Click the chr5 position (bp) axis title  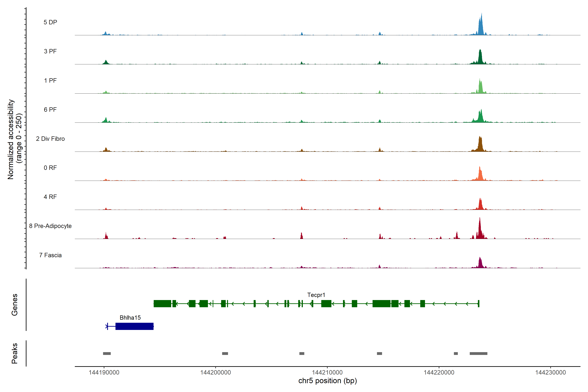click(327, 381)
